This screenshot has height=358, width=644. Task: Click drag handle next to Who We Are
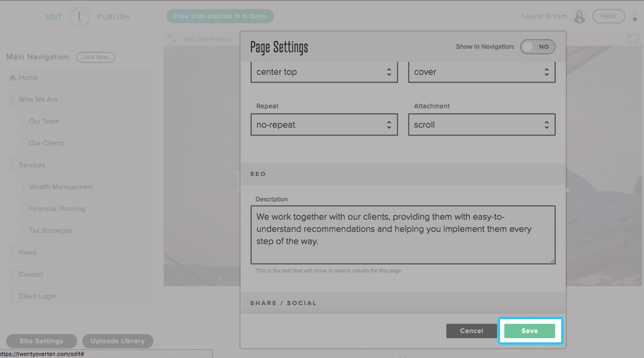point(13,99)
